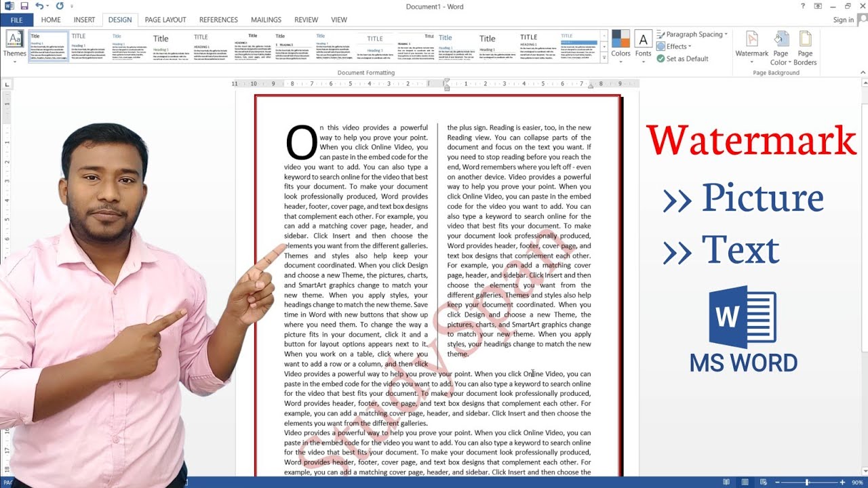
Task: Open the undo history dropdown arrow
Action: pyautogui.click(x=49, y=7)
